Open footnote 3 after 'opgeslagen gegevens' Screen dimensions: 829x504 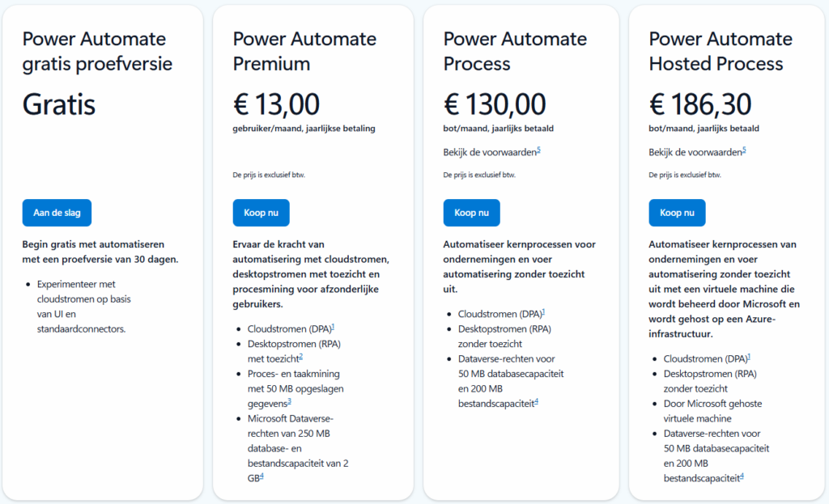tap(289, 400)
